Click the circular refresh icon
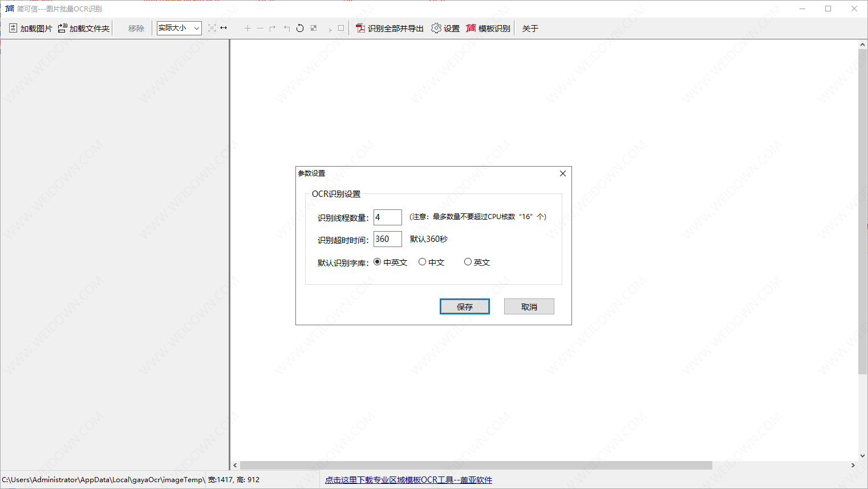This screenshot has height=489, width=868. (x=300, y=28)
